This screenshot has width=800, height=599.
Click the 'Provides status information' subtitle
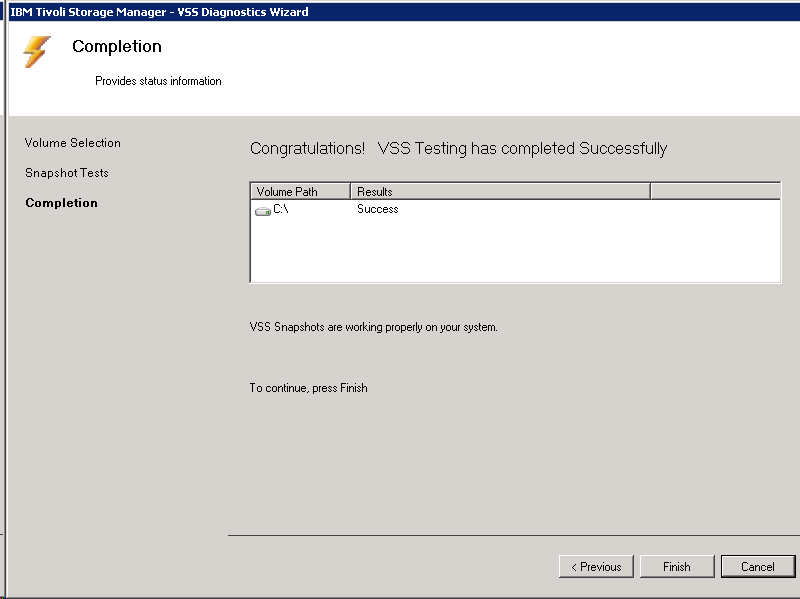(x=158, y=81)
